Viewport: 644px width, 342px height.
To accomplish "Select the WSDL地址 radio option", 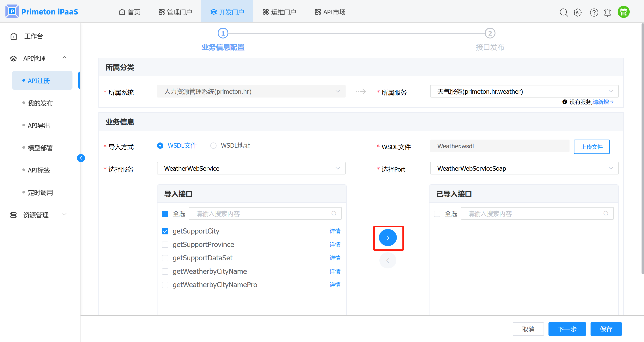I will point(213,146).
